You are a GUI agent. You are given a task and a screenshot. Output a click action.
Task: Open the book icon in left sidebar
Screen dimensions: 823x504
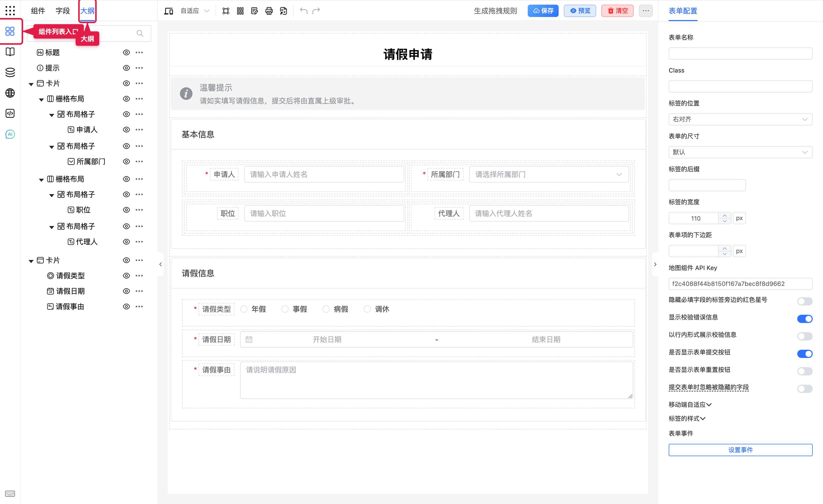pos(10,52)
